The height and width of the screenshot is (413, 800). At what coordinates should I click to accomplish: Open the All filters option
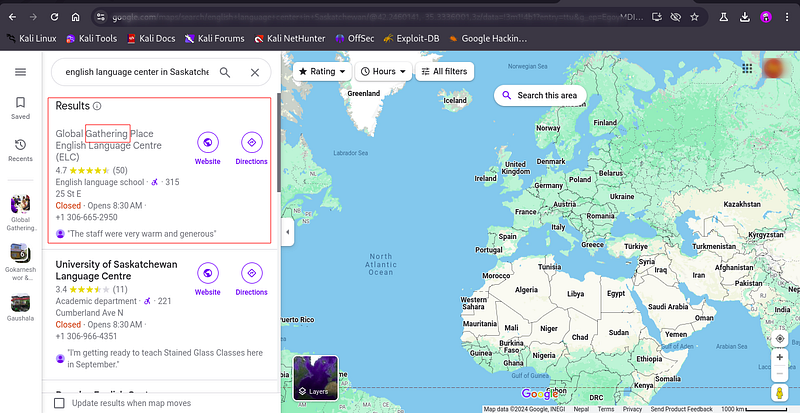click(x=440, y=72)
